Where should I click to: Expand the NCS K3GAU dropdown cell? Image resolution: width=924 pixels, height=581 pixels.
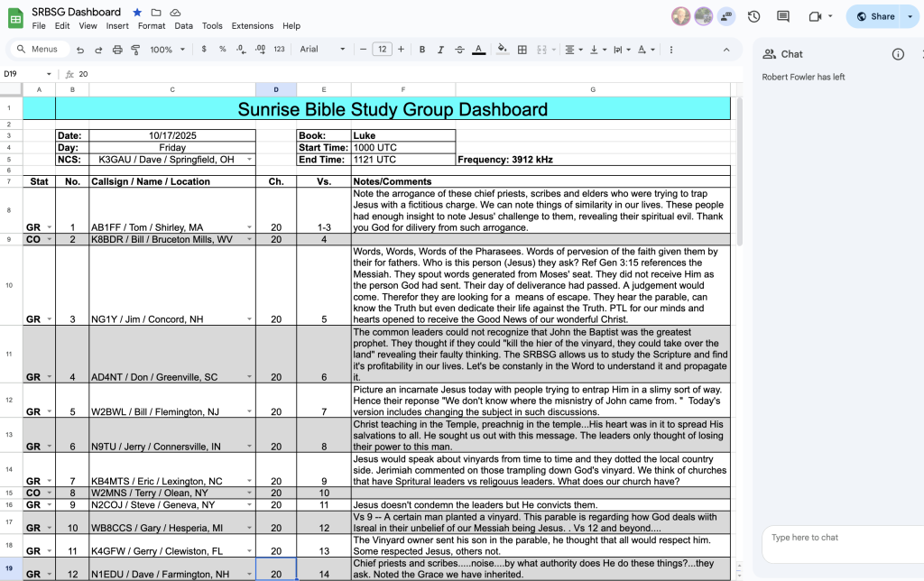(249, 160)
